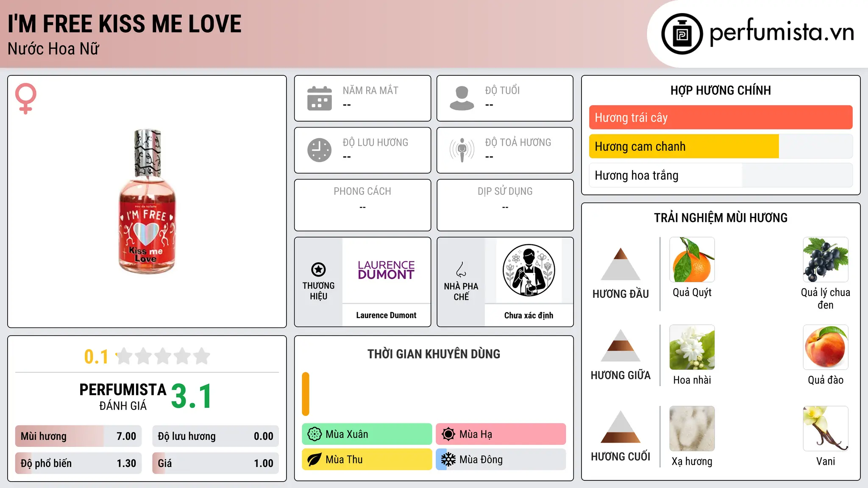The image size is (868, 488).
Task: Click the NĂM RA MẮT label
Action: (370, 90)
